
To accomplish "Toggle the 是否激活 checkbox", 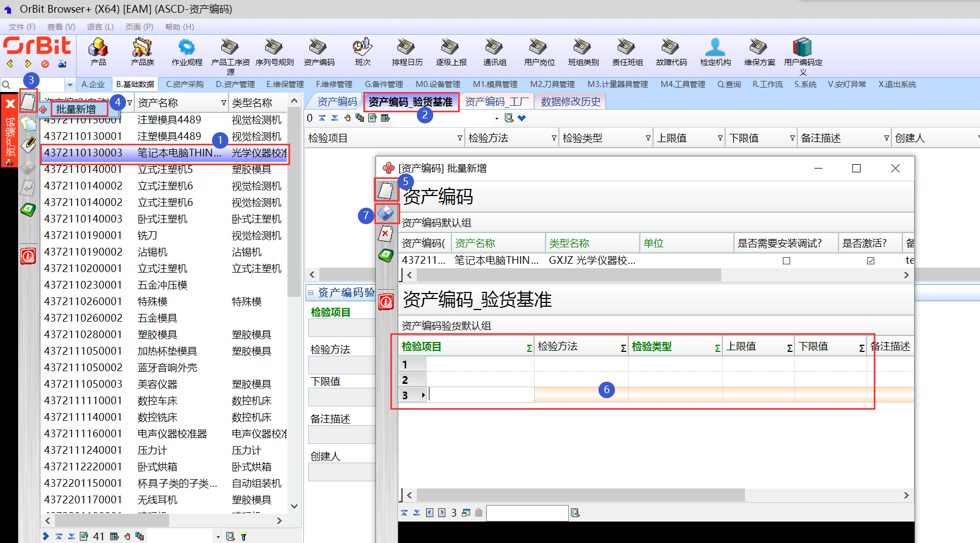I will pos(870,260).
